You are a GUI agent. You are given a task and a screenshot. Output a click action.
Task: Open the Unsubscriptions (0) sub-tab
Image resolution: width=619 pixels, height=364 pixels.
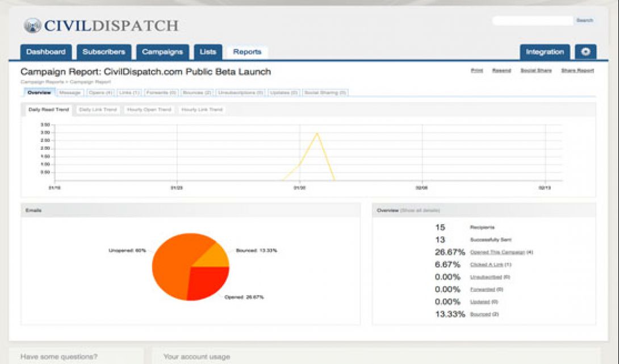(x=240, y=93)
